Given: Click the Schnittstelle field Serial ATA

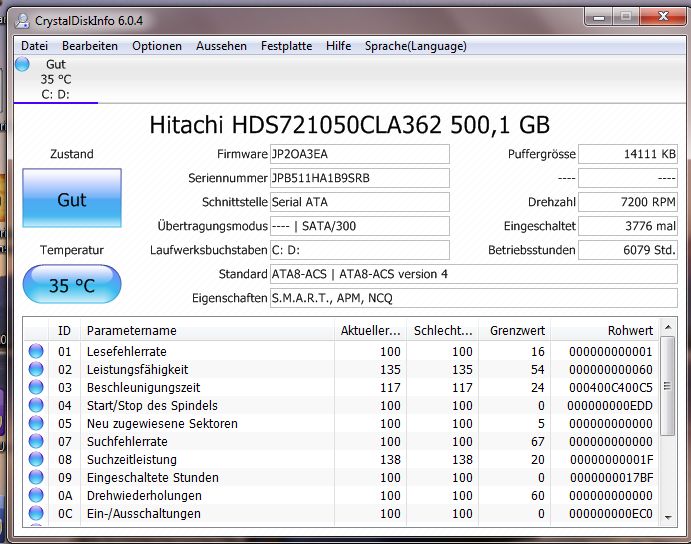Looking at the screenshot, I should pos(360,202).
